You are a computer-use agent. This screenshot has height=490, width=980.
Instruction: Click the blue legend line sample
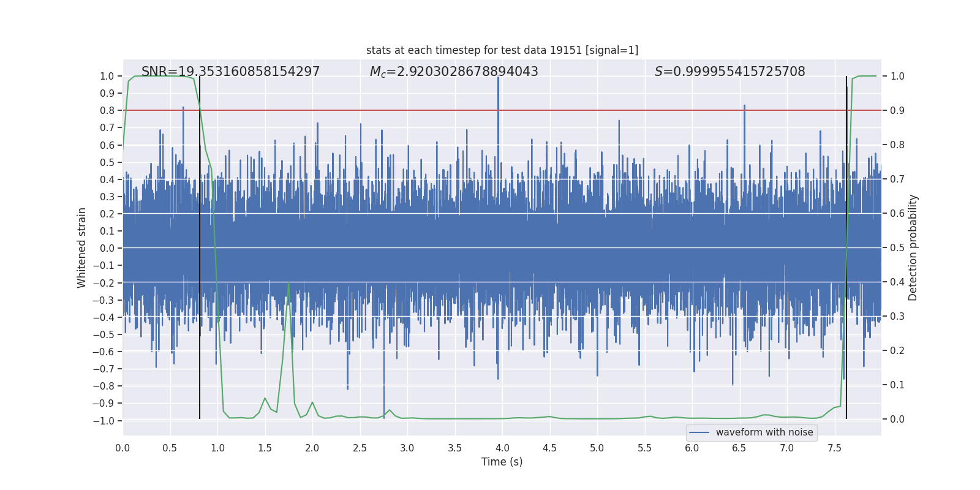[x=699, y=432]
